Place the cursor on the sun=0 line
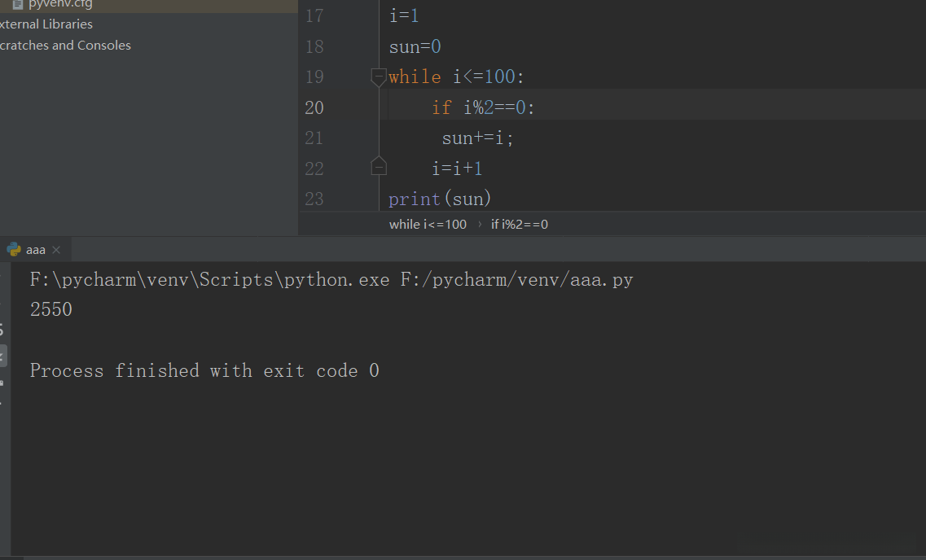This screenshot has height=560, width=926. click(x=415, y=46)
